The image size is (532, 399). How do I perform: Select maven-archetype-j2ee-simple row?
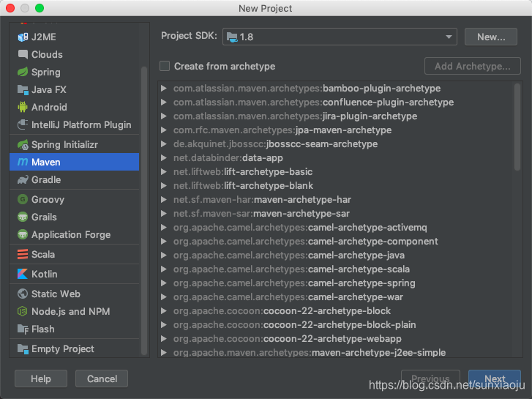coord(336,352)
